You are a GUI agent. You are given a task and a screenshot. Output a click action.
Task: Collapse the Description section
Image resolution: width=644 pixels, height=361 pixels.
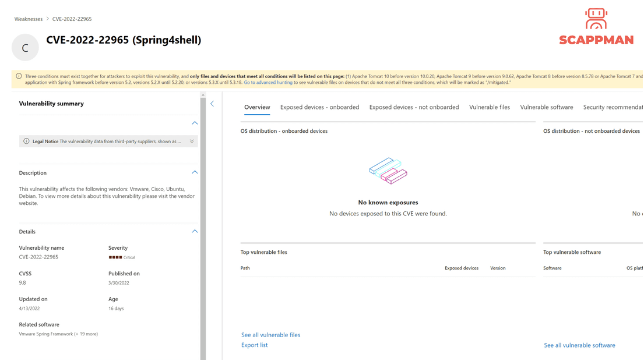(195, 172)
